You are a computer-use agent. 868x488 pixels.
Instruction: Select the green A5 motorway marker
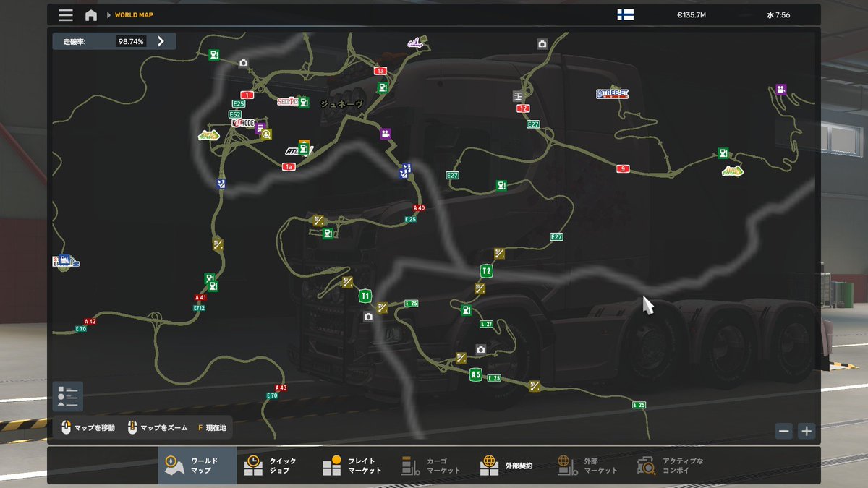475,374
